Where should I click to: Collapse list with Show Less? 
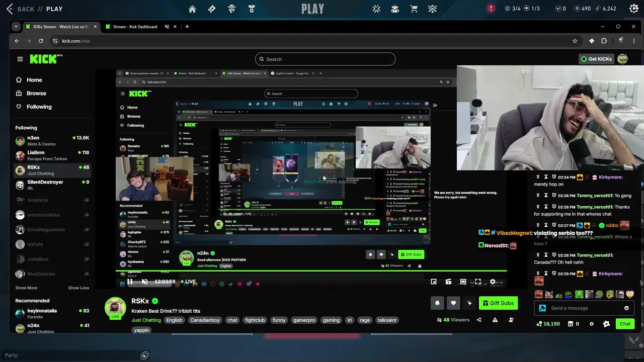coord(78,288)
